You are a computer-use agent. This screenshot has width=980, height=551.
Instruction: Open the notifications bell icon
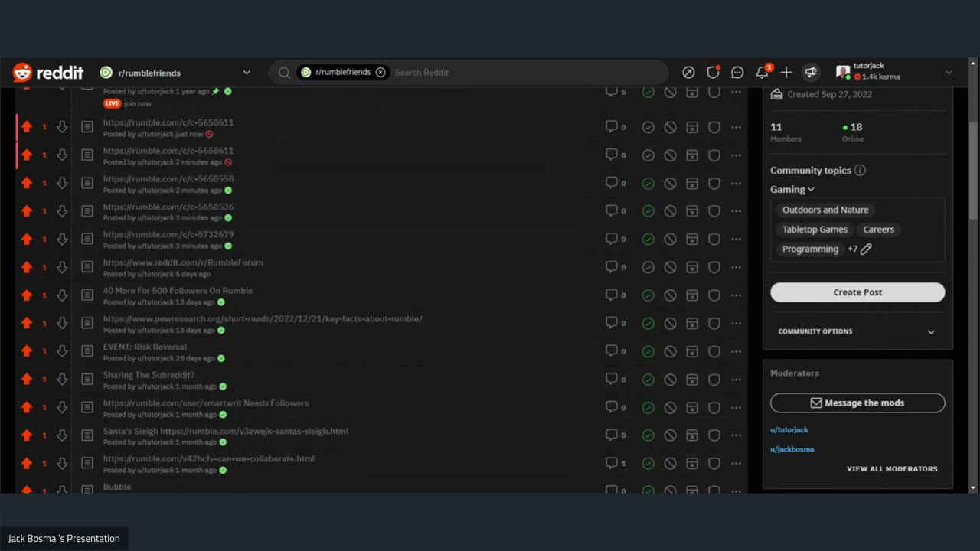tap(762, 73)
